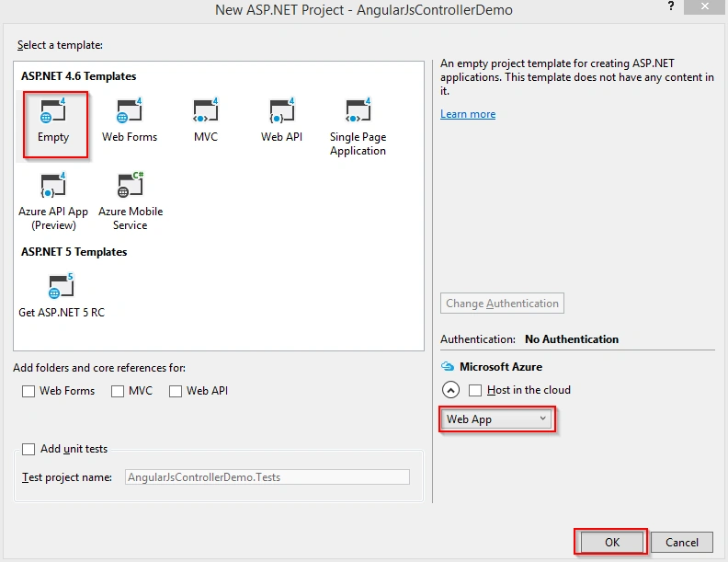Click the Test project name field

(267, 477)
